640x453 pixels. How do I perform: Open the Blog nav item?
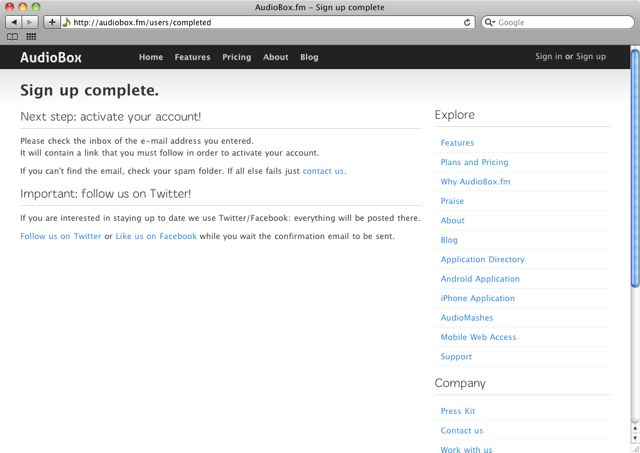coord(309,57)
